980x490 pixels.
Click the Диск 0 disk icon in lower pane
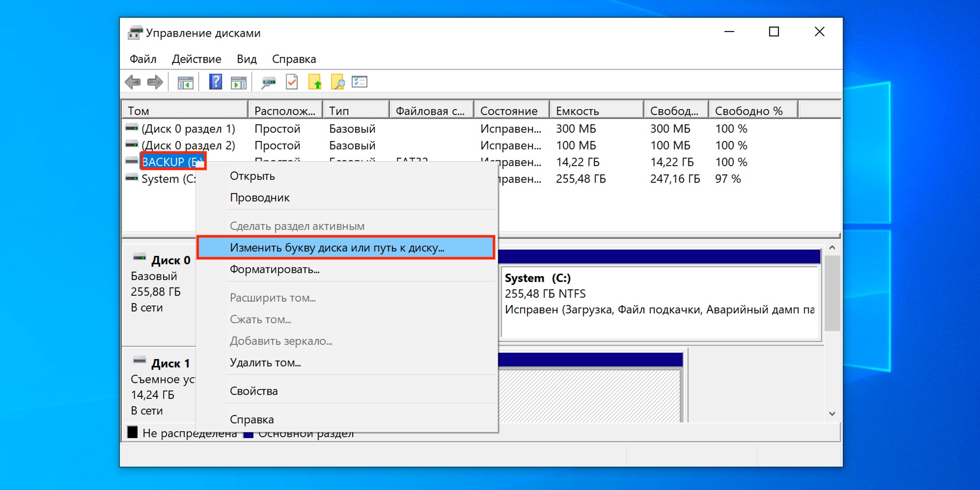tap(140, 258)
